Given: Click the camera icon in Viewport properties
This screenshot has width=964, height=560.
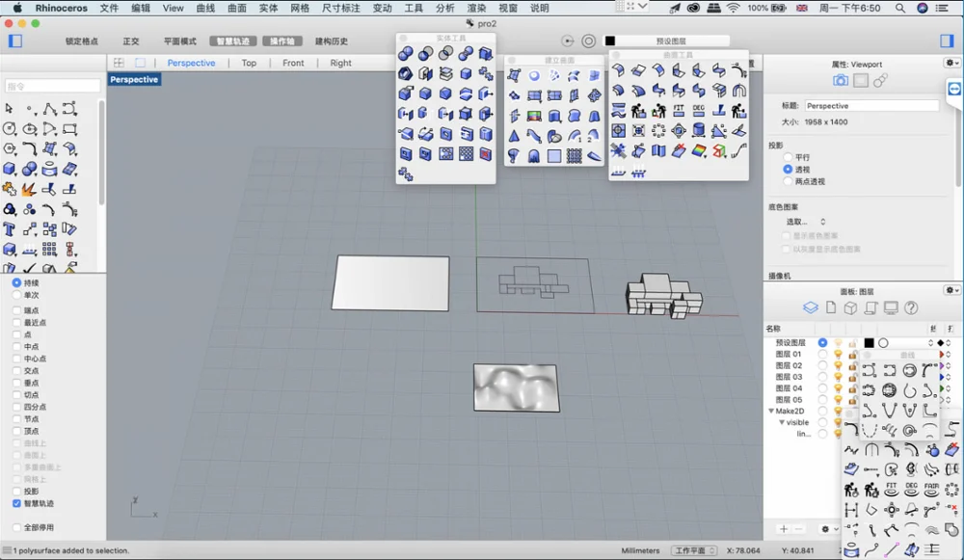Looking at the screenshot, I should click(841, 81).
